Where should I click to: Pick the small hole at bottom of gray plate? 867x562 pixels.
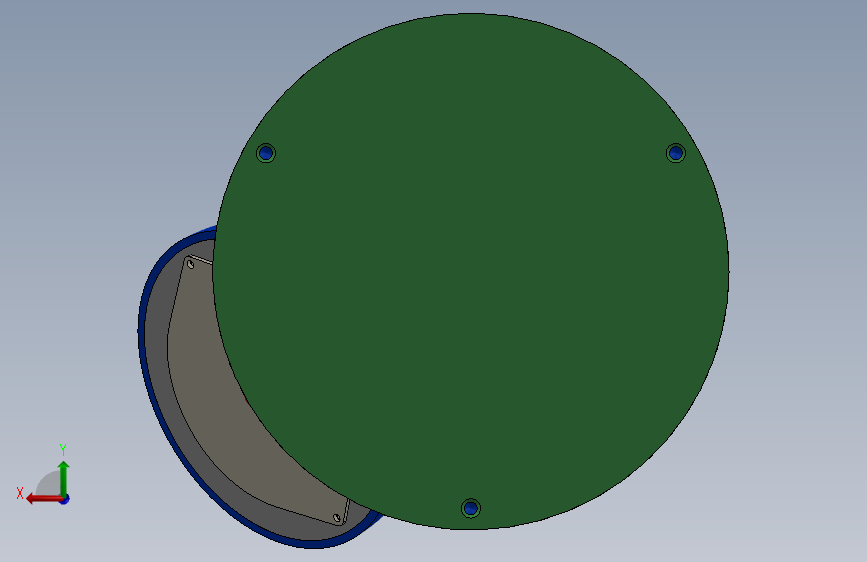click(x=337, y=518)
